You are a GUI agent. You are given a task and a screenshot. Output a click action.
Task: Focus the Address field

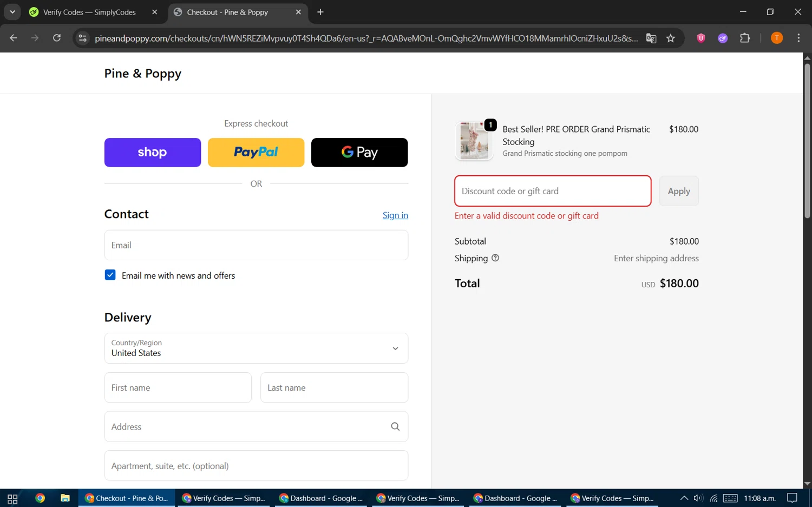coord(256,426)
